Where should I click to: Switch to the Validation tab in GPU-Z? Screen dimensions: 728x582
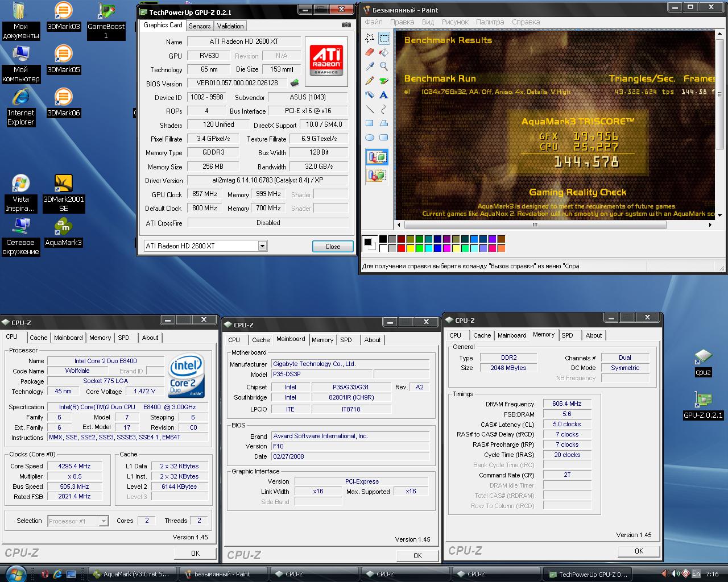[230, 26]
